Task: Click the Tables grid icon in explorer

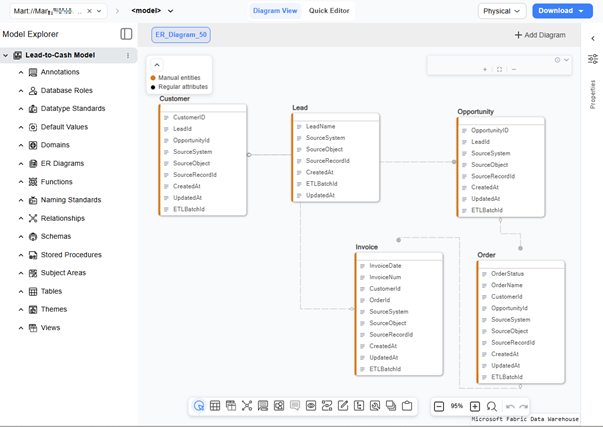Action: [x=33, y=291]
